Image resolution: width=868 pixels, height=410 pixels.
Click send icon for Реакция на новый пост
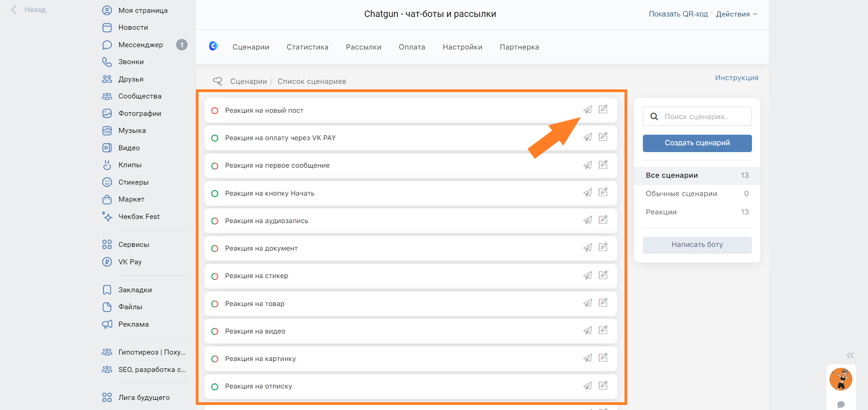(587, 110)
